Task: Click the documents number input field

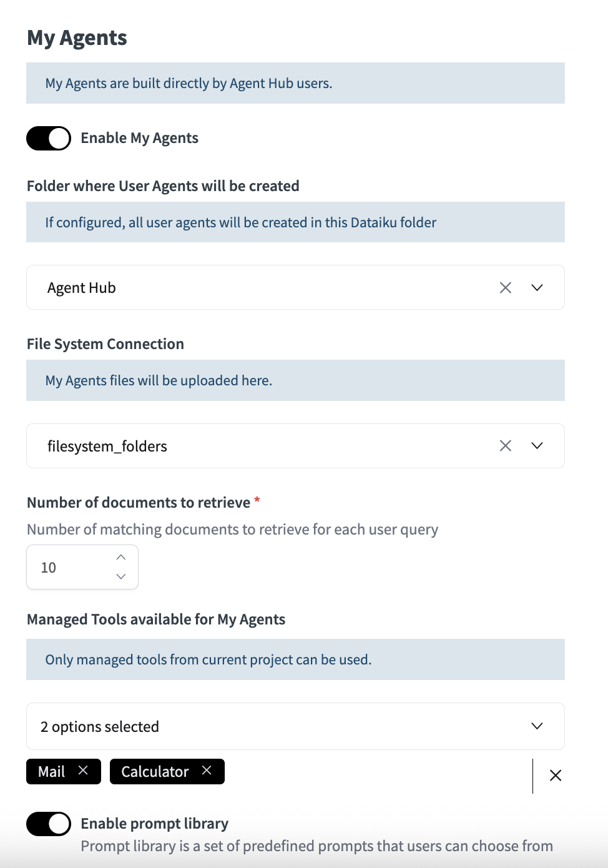Action: tap(69, 567)
